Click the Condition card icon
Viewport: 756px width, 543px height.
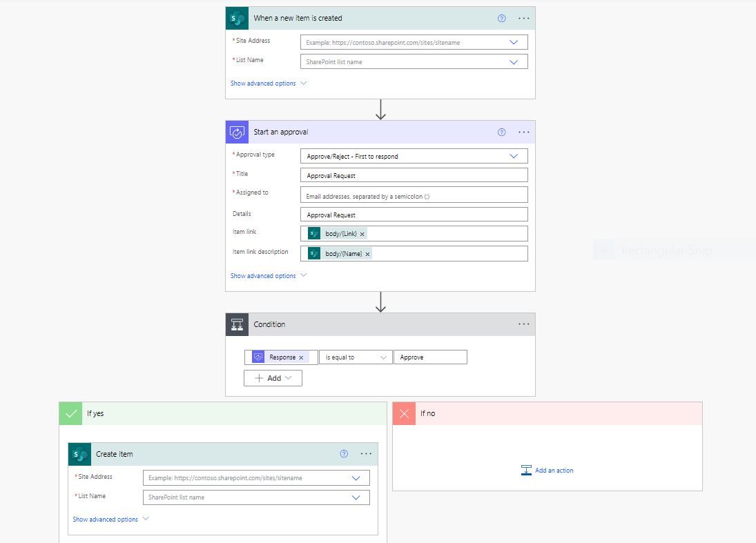click(237, 324)
